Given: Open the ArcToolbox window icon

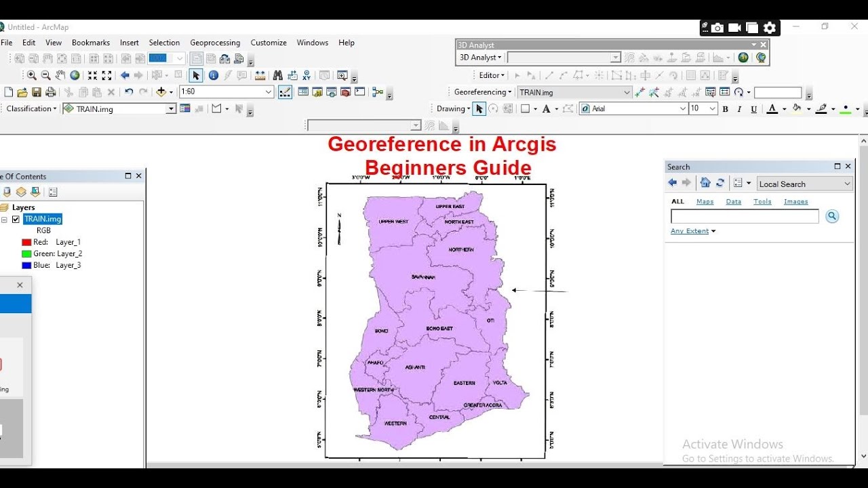Looking at the screenshot, I should pos(346,92).
